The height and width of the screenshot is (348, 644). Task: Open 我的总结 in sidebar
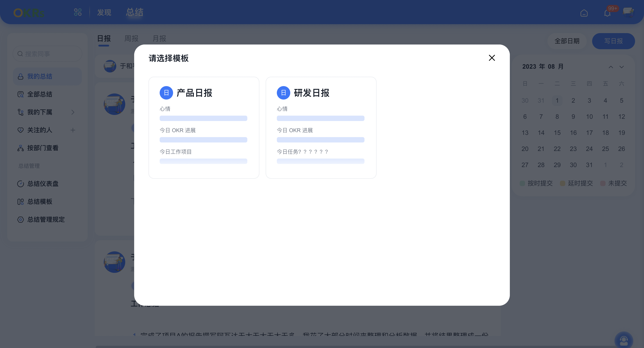tap(47, 76)
